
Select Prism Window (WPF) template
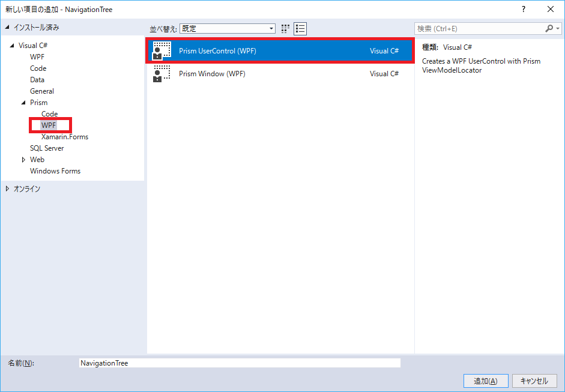coord(280,73)
